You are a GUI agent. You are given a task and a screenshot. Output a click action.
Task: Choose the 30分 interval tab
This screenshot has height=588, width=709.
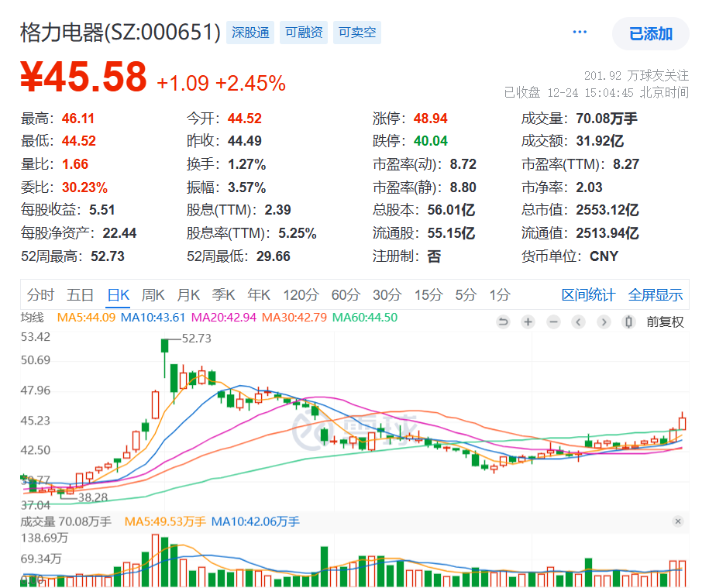pos(387,295)
